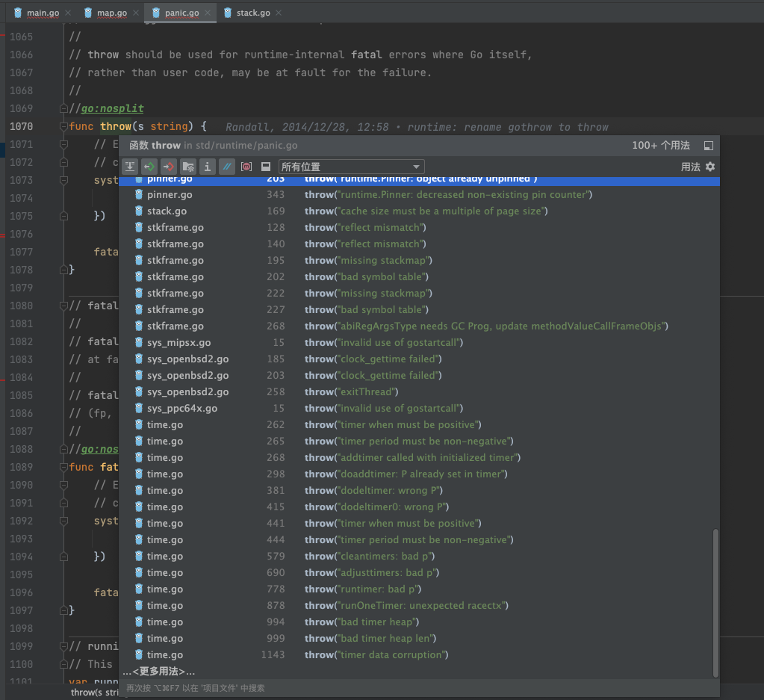Collapse func fatal fold at line 1089
This screenshot has width=764, height=700.
63,467
